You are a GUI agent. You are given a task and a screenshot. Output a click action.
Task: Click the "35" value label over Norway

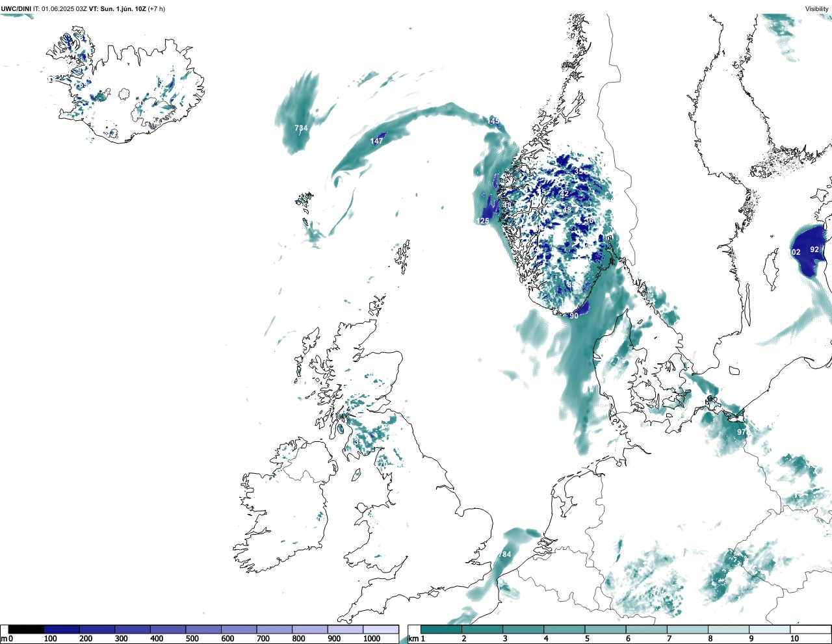[x=579, y=172]
